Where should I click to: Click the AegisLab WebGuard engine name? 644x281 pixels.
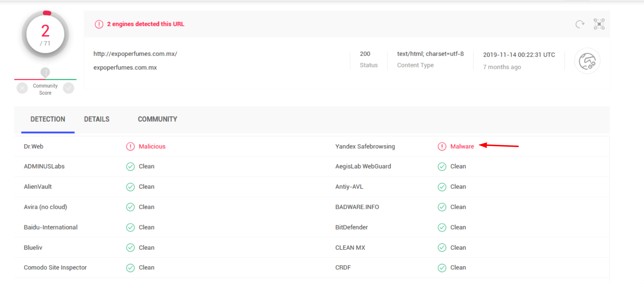coord(363,166)
